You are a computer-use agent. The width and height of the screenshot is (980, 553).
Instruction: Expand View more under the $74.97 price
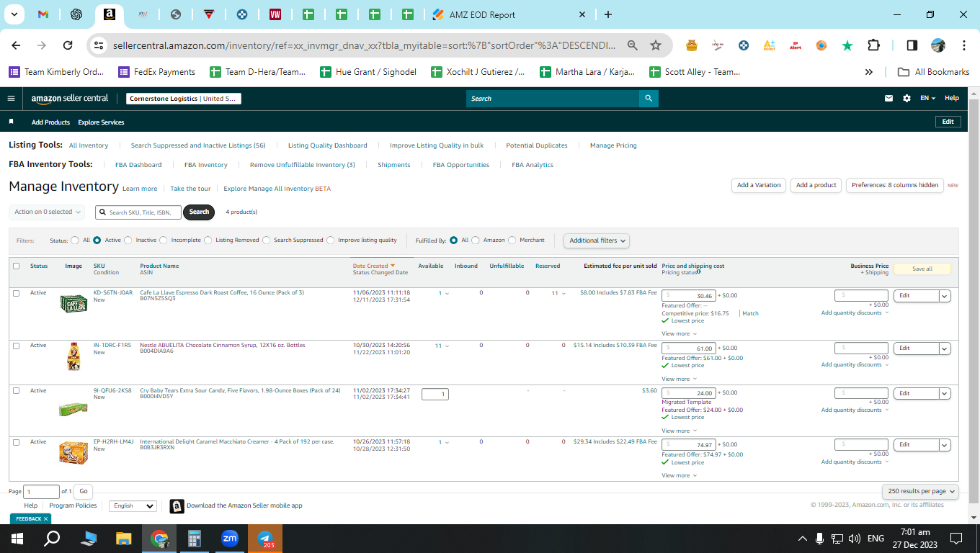[x=679, y=475]
